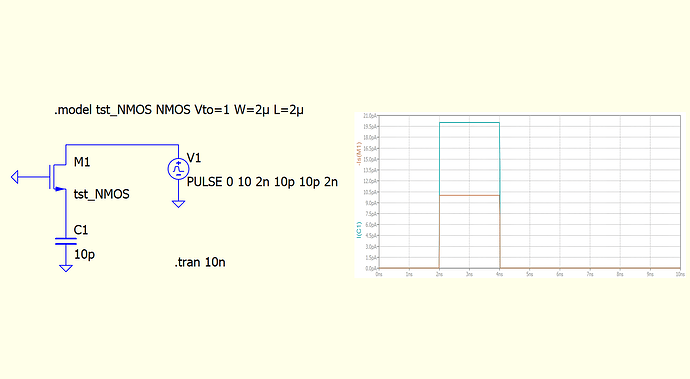This screenshot has height=379, width=690.
Task: Select the C1 capacitor symbol
Action: 66,241
